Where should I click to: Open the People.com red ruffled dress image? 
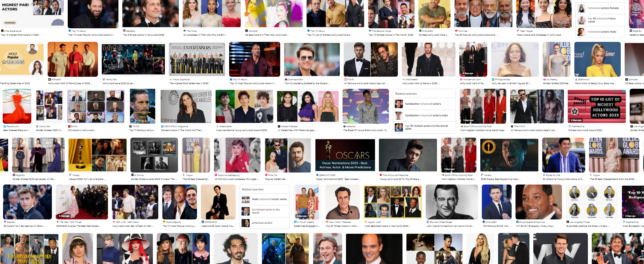coord(17,106)
